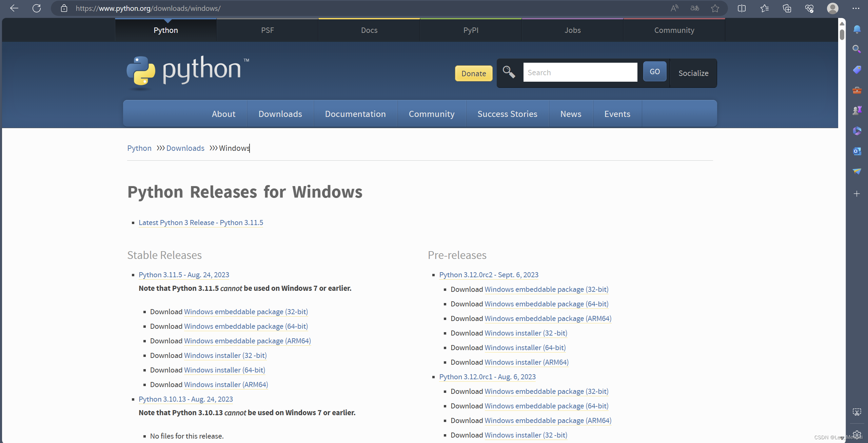
Task: Click the plus icon in the sidebar
Action: (857, 194)
